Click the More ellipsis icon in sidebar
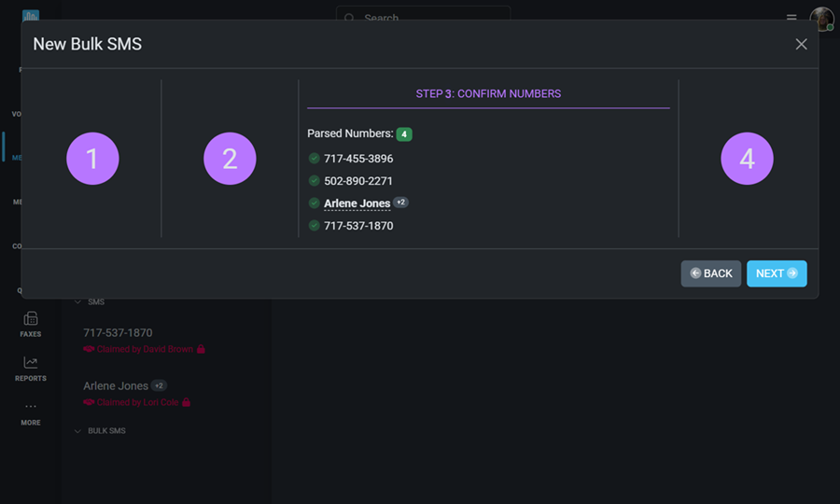Viewport: 840px width, 504px height. click(x=31, y=407)
